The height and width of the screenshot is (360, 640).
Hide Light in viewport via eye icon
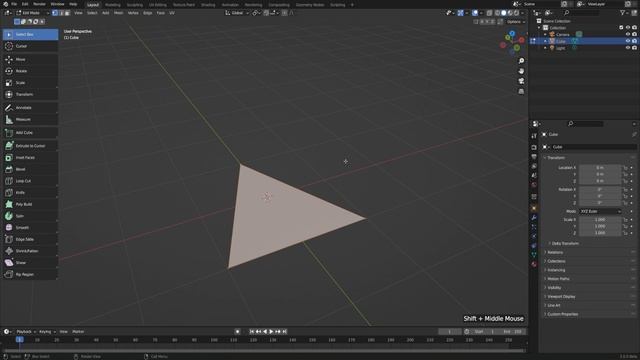click(628, 48)
